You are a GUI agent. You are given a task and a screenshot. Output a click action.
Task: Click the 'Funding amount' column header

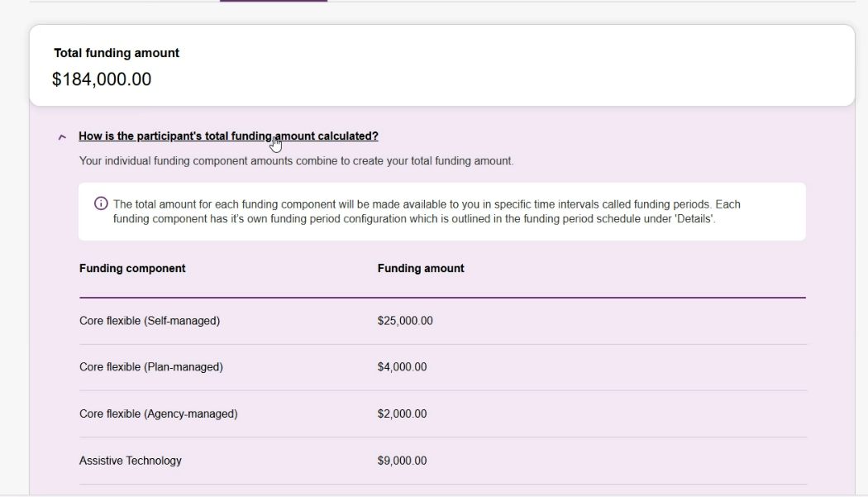(x=421, y=268)
